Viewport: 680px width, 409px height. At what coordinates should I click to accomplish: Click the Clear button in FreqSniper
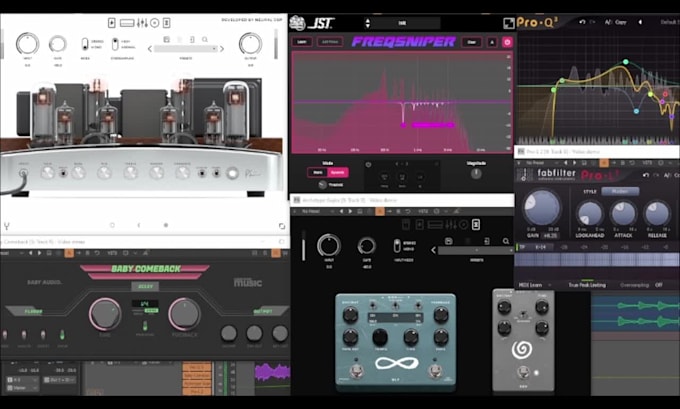[471, 42]
